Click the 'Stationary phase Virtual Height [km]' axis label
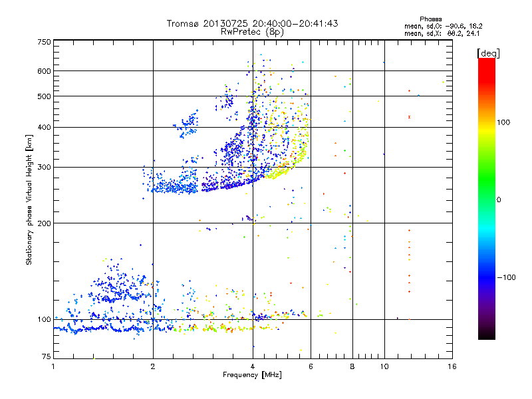Image resolution: width=532 pixels, height=399 pixels. point(29,199)
